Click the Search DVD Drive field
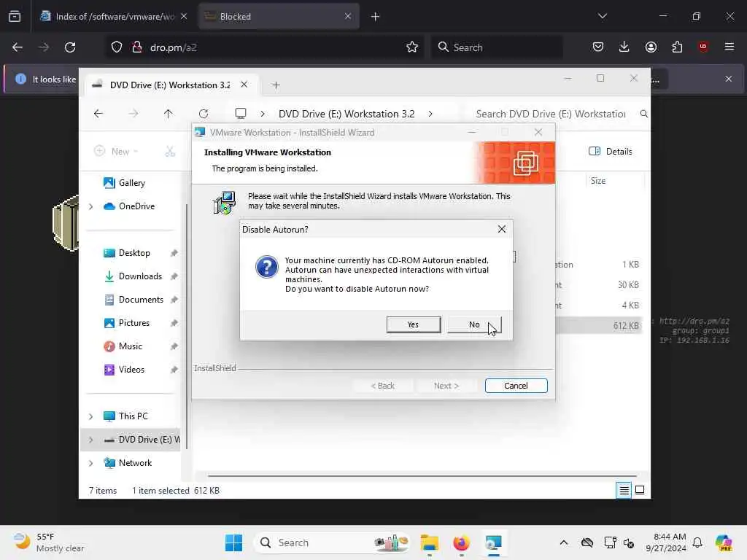This screenshot has width=747, height=560. click(x=557, y=114)
